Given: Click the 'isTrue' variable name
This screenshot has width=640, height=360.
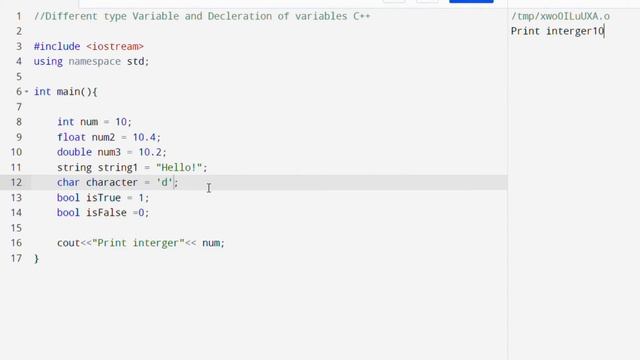Looking at the screenshot, I should pyautogui.click(x=103, y=198).
